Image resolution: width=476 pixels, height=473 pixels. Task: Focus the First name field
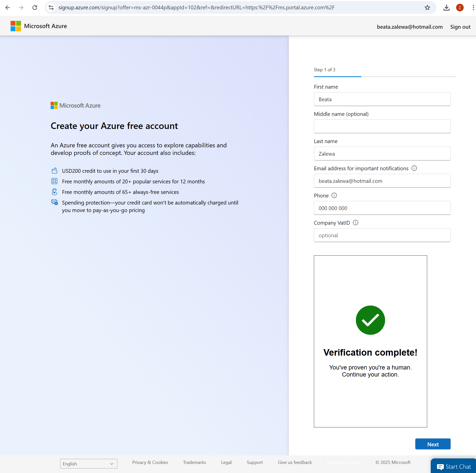click(x=382, y=99)
